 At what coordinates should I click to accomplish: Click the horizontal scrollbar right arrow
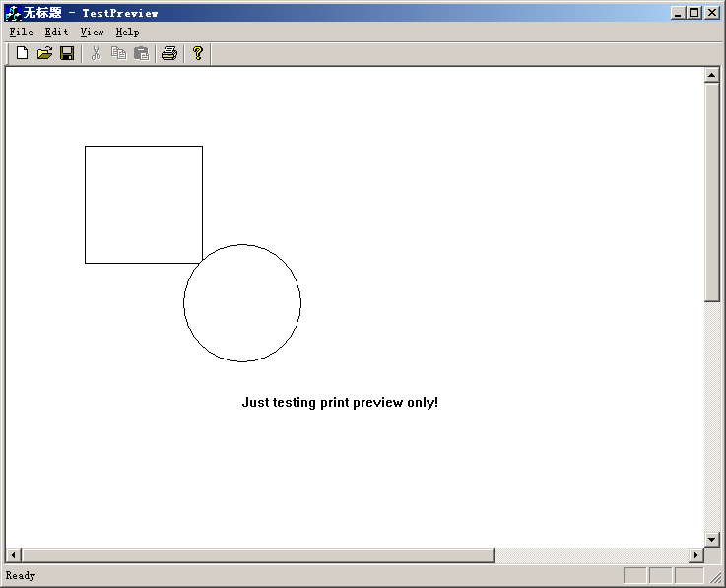[x=695, y=555]
